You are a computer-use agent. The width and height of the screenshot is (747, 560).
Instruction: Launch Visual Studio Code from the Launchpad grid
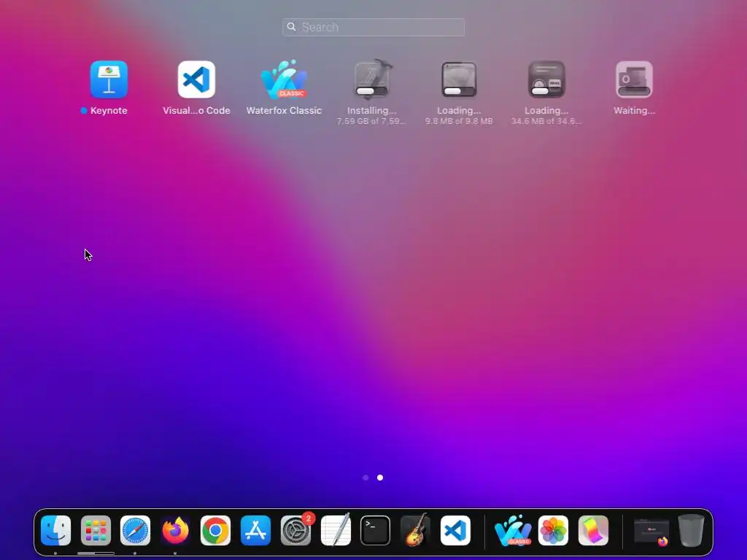point(196,79)
